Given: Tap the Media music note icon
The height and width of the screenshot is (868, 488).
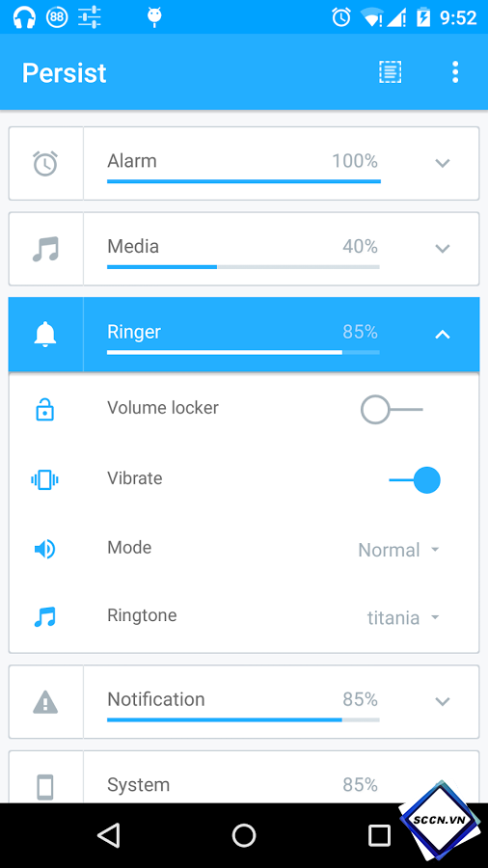Looking at the screenshot, I should (45, 249).
